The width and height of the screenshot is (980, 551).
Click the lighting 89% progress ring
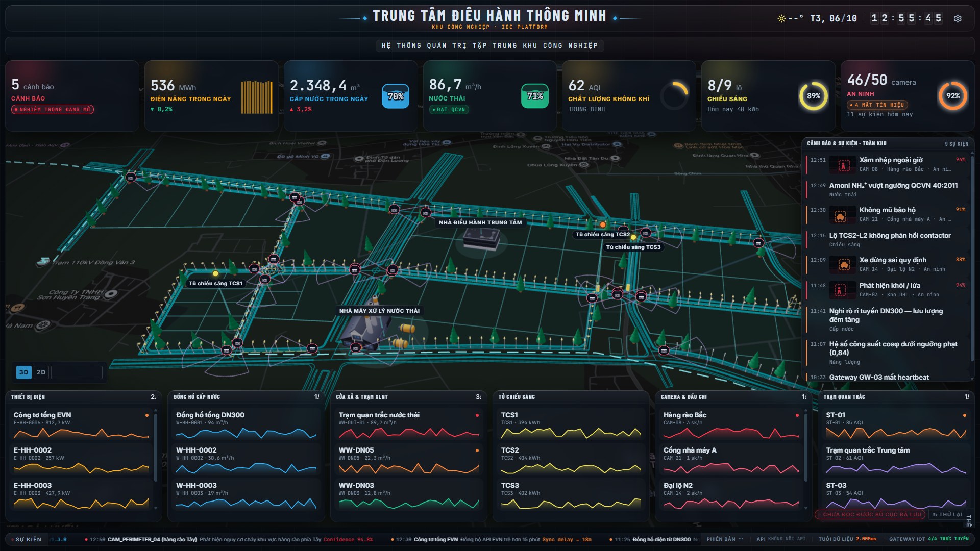(x=814, y=96)
